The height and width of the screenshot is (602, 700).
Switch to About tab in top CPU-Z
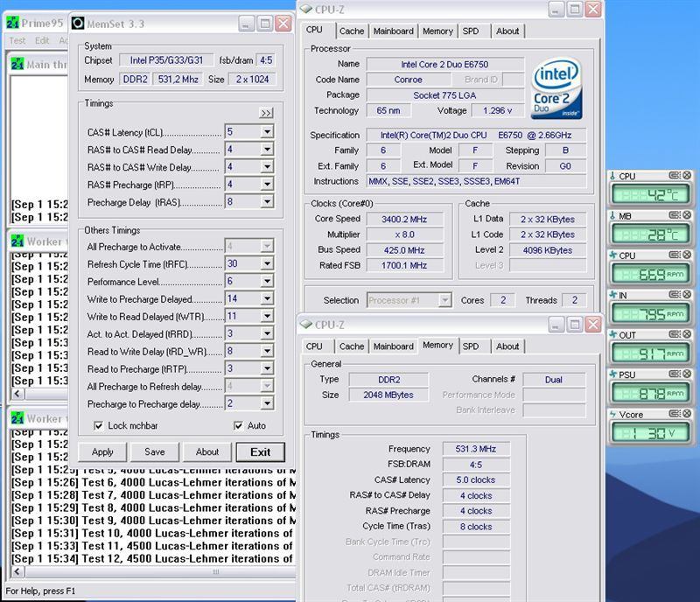(507, 31)
